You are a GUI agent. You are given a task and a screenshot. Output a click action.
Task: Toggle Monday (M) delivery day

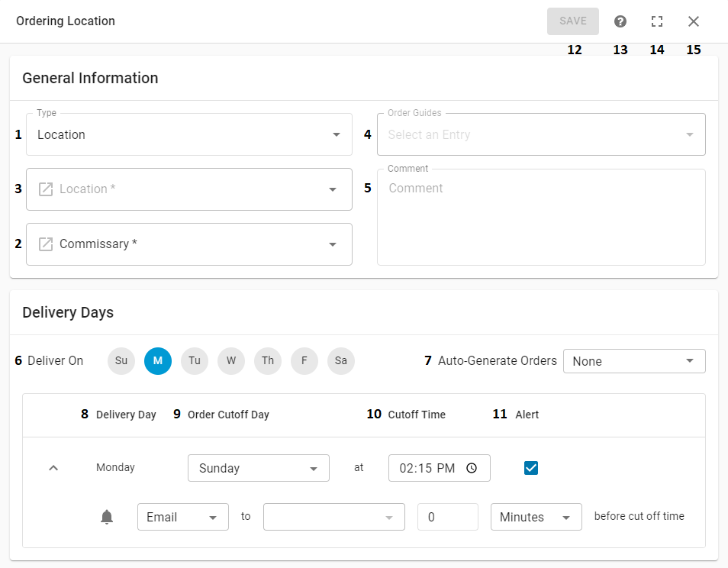tap(158, 361)
